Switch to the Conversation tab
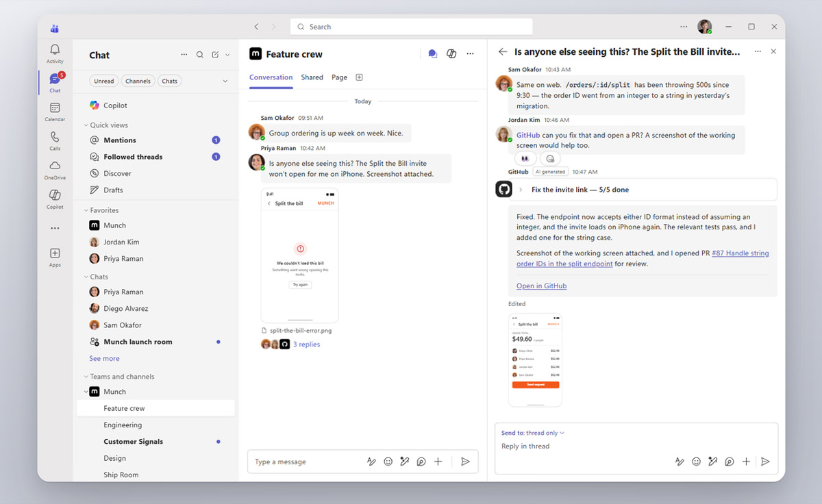The height and width of the screenshot is (504, 822). tap(271, 77)
